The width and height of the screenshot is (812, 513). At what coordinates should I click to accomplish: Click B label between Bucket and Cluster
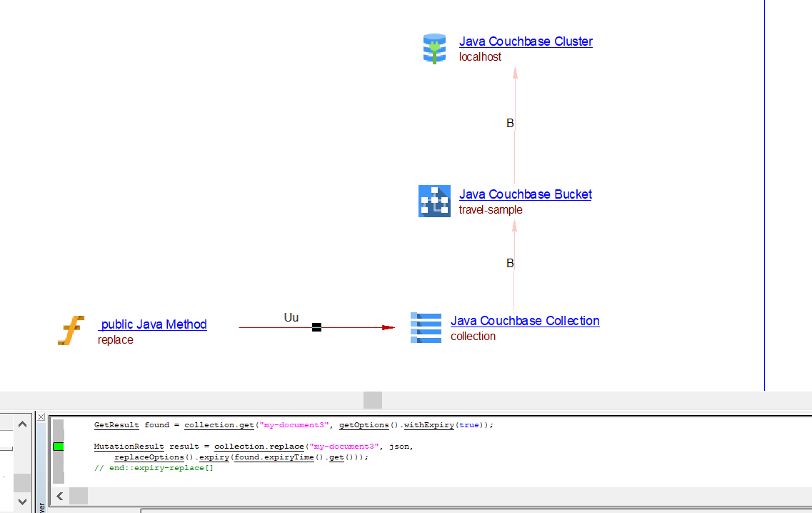[x=510, y=124]
